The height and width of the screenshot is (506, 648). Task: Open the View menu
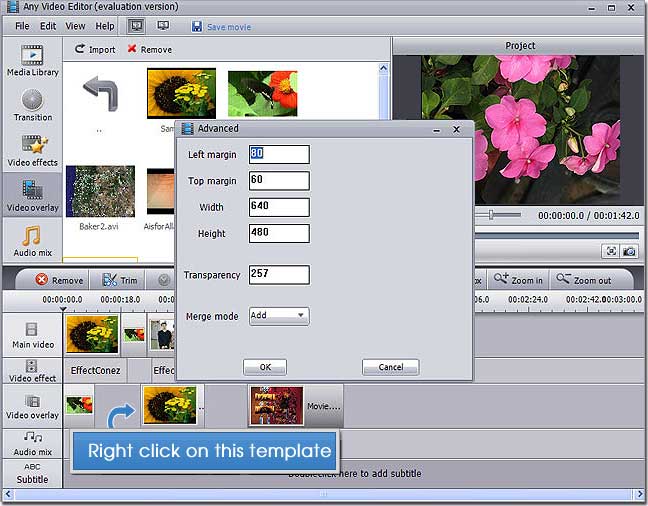tap(75, 26)
